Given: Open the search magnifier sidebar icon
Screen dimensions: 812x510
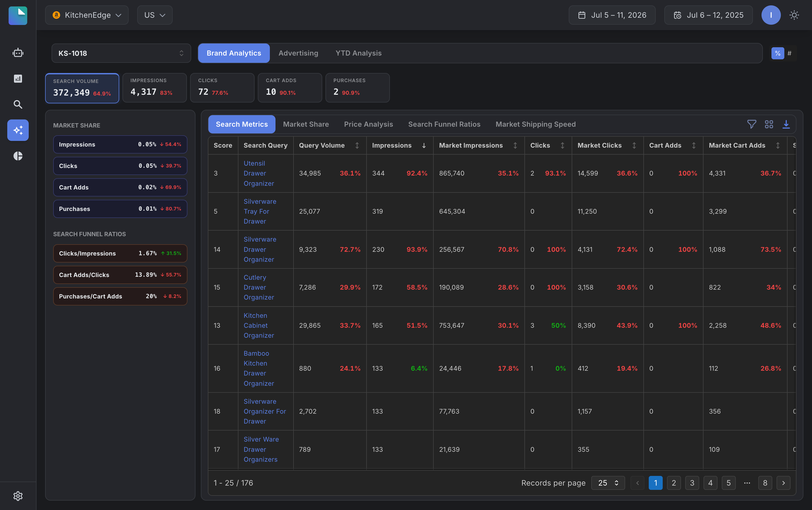Looking at the screenshot, I should 18,104.
